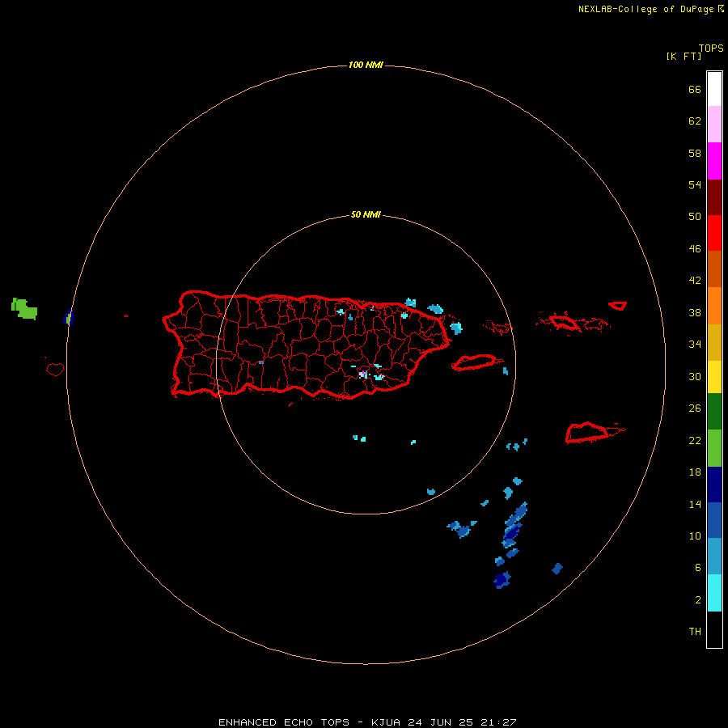Click the St. Croix island outline
The height and width of the screenshot is (728, 728).
click(x=588, y=432)
